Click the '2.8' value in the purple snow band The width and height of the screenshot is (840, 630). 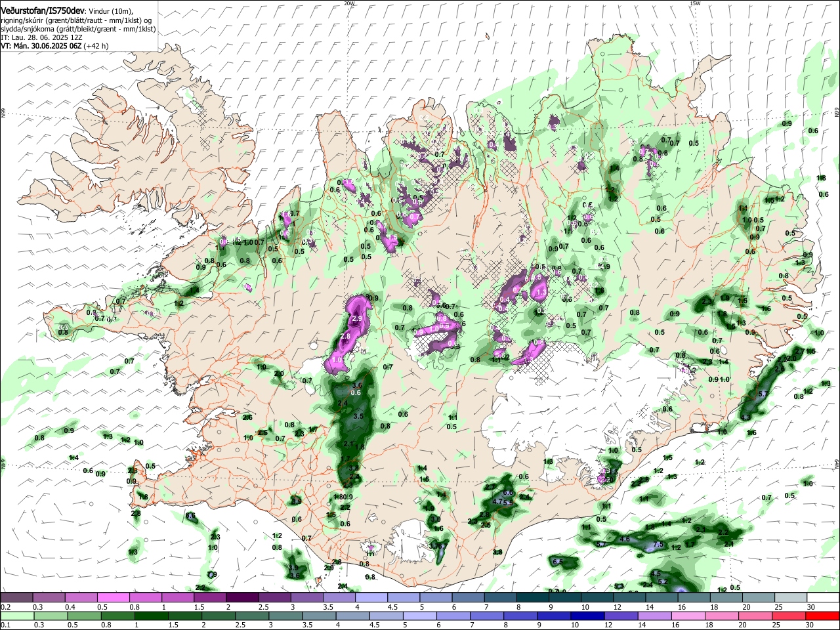(345, 336)
